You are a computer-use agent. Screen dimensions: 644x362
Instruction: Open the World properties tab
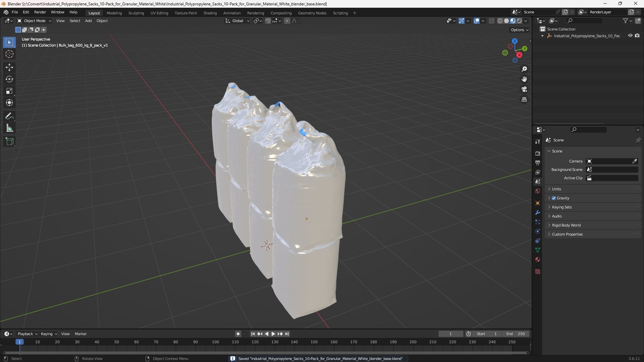(x=538, y=191)
